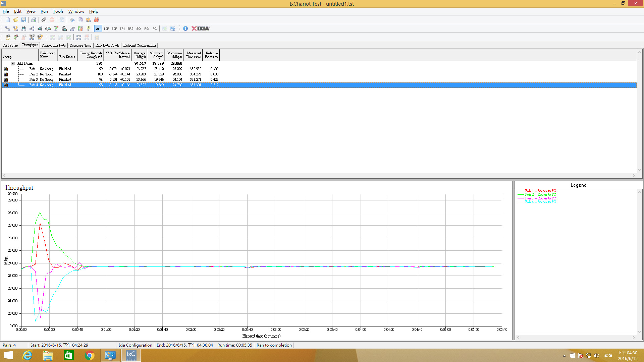Screen dimensions: 644x362
Task: Click the Paste clipboard icon
Action: [88, 20]
